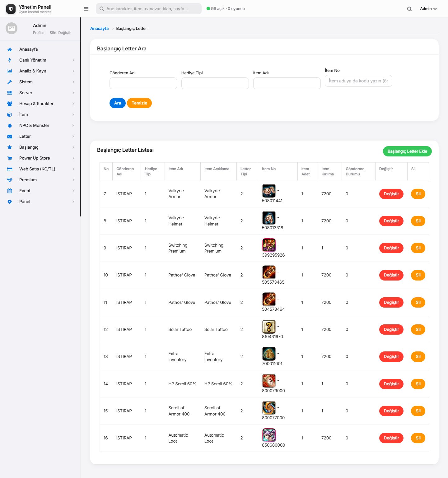The image size is (448, 478).
Task: Click the Admin profile avatar image
Action: tap(12, 28)
